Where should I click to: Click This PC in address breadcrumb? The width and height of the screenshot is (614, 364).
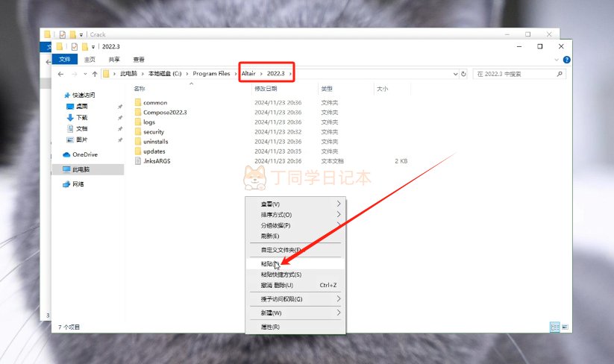pos(128,74)
